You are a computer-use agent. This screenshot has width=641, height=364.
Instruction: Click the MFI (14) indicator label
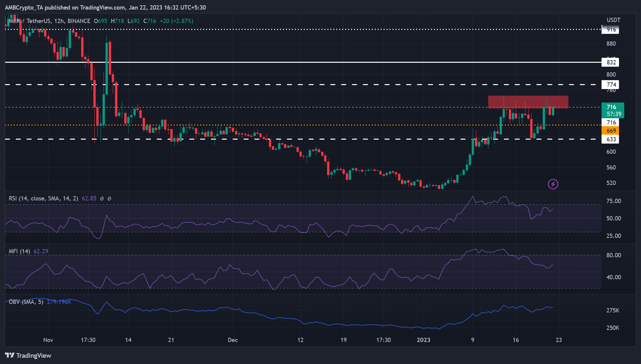point(19,251)
